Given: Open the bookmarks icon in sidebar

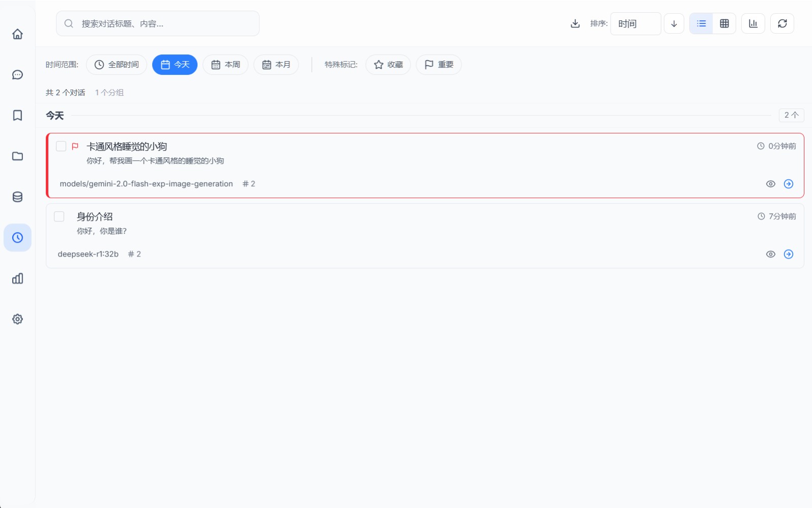Looking at the screenshot, I should click(x=17, y=116).
